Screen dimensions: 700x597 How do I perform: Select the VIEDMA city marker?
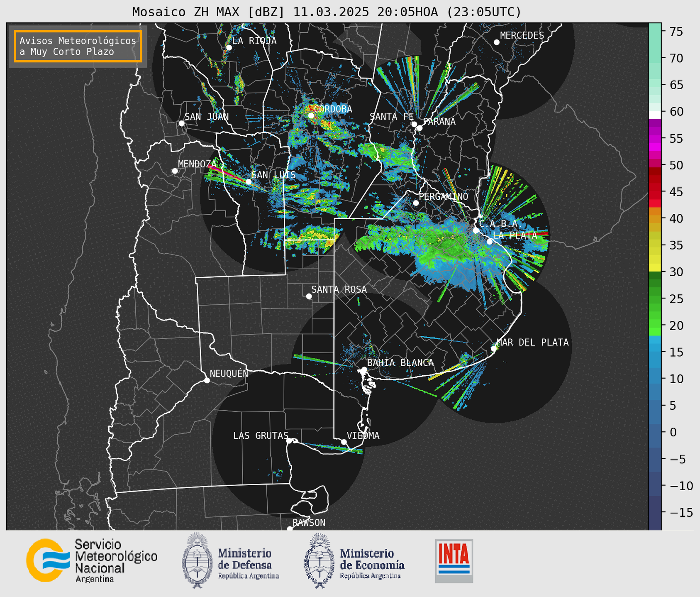pyautogui.click(x=344, y=442)
